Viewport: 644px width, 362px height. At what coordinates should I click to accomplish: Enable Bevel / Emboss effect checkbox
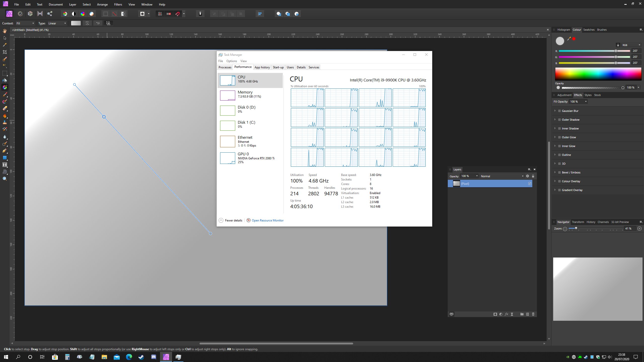pyautogui.click(x=559, y=172)
